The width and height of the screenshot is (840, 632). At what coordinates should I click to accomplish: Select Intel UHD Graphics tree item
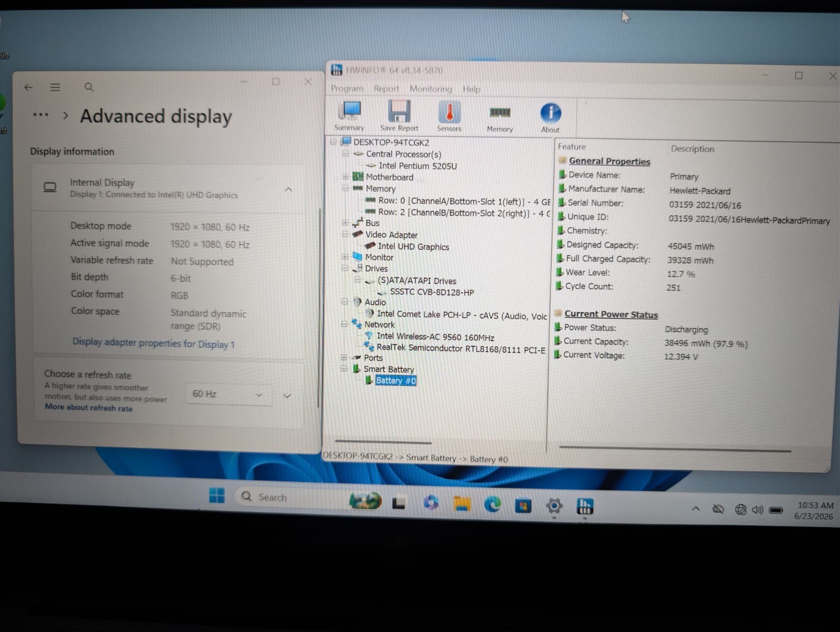point(413,246)
